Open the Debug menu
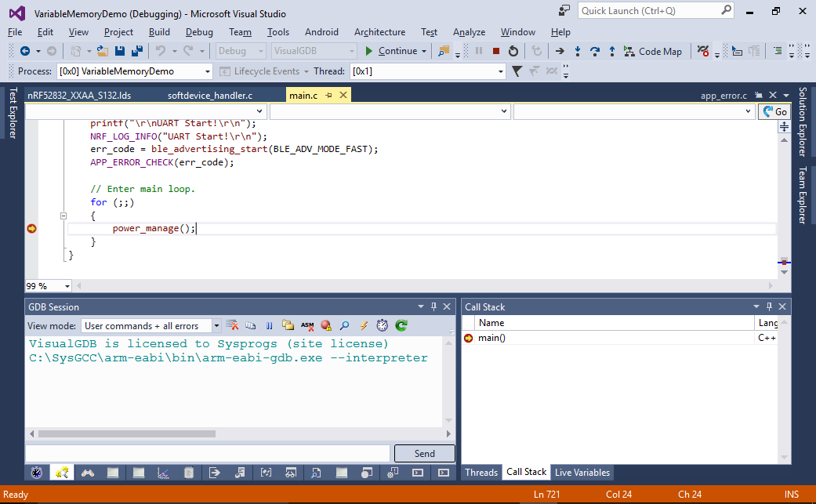This screenshot has width=816, height=504. point(199,32)
